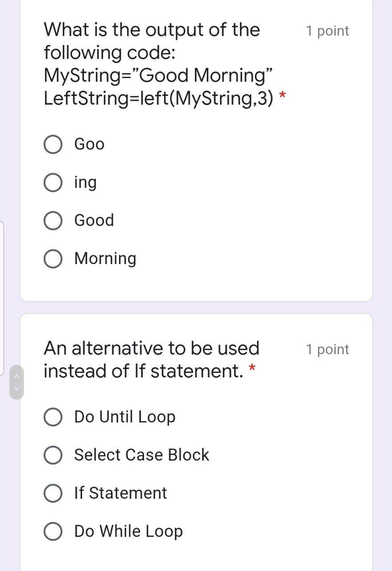Click the 'Goo' answer label text

tap(89, 144)
